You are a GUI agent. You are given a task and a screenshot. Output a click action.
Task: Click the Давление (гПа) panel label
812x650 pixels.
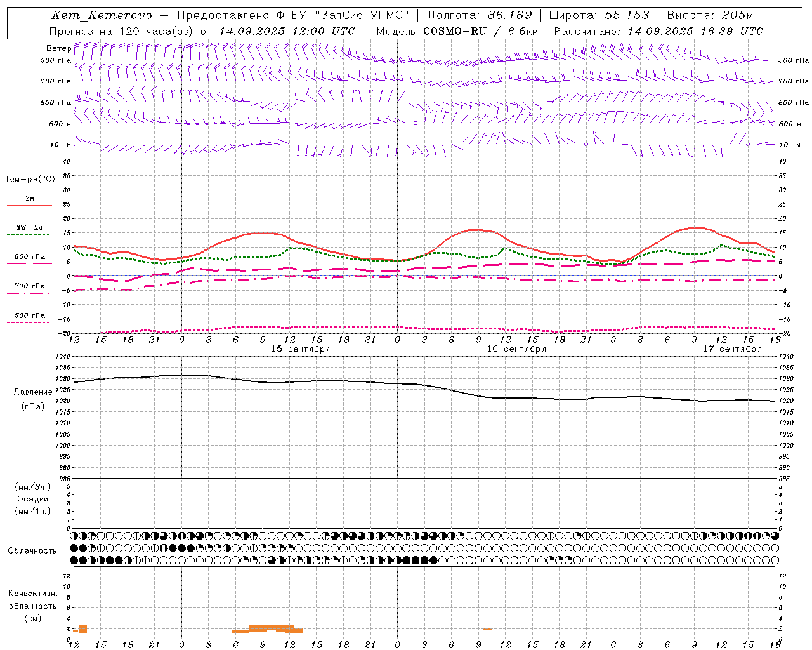pos(33,399)
